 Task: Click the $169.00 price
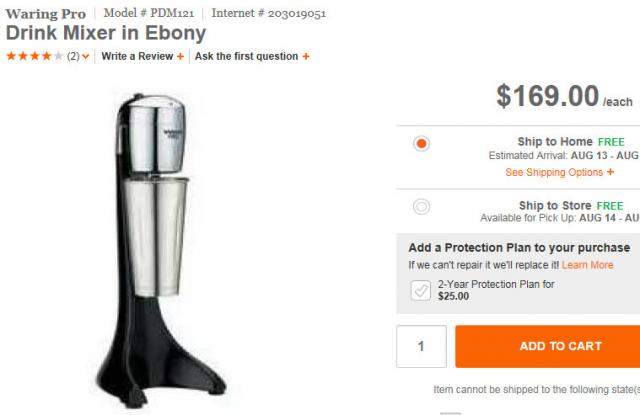coord(547,96)
